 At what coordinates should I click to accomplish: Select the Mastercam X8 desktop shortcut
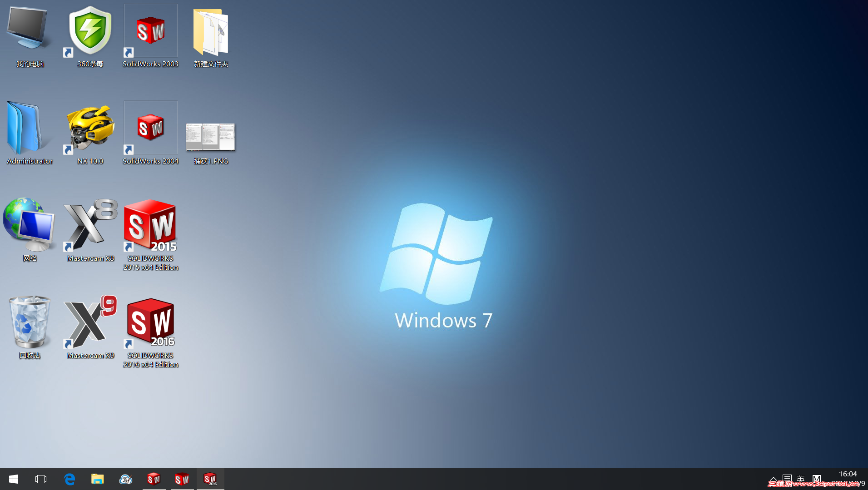90,231
